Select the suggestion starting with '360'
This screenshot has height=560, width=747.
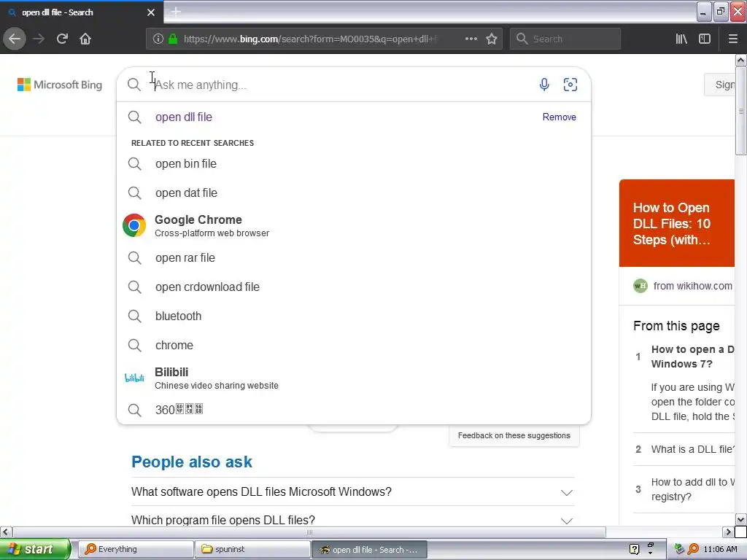click(179, 410)
